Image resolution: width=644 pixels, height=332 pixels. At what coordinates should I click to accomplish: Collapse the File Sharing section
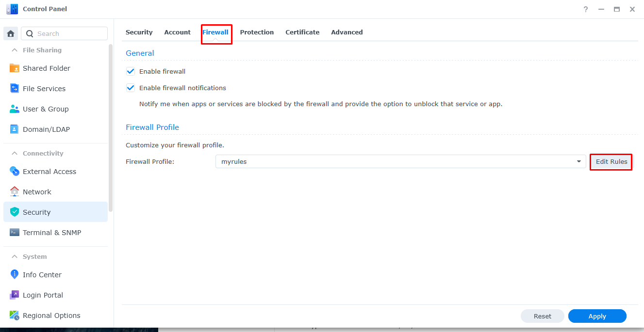14,50
